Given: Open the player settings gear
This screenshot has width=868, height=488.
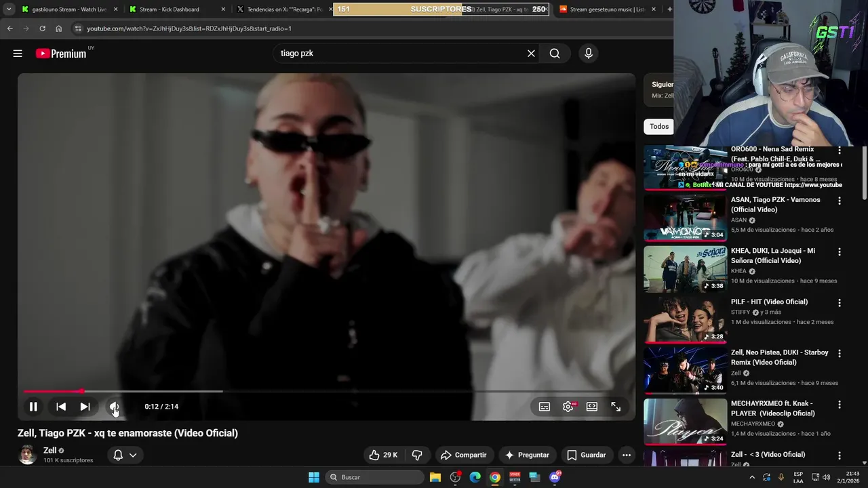Looking at the screenshot, I should 568,407.
